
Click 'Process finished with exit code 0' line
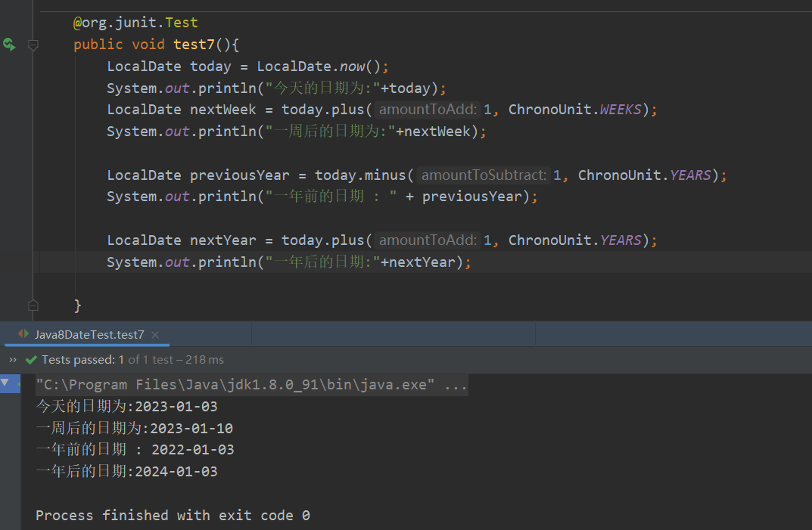[x=173, y=516]
